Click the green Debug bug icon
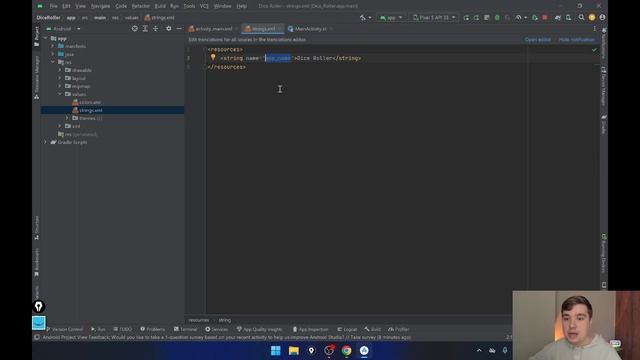Viewport: 640px width, 360px height. [x=497, y=18]
